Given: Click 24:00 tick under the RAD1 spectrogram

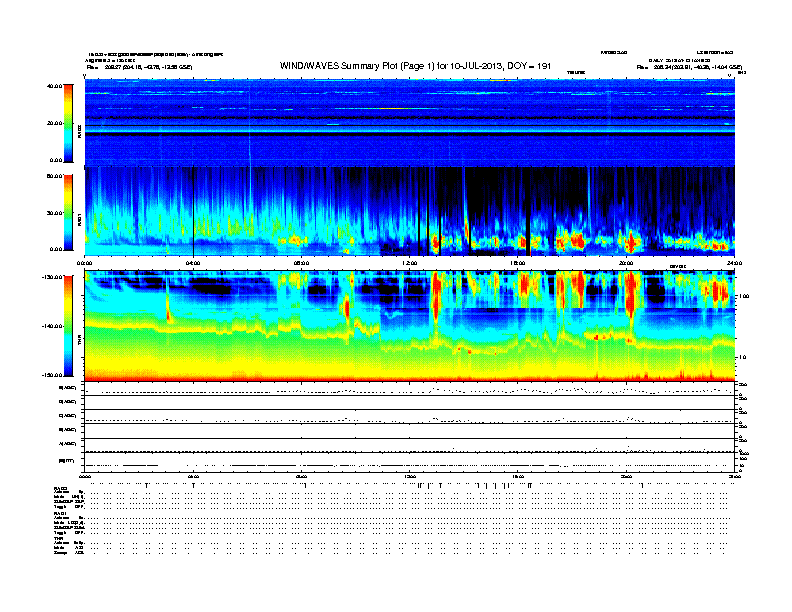Looking at the screenshot, I should point(734,263).
